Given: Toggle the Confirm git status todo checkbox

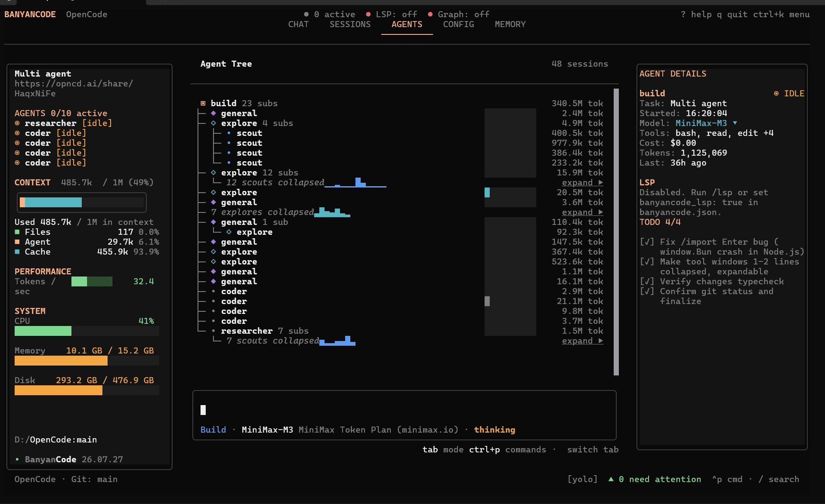Looking at the screenshot, I should coord(647,291).
